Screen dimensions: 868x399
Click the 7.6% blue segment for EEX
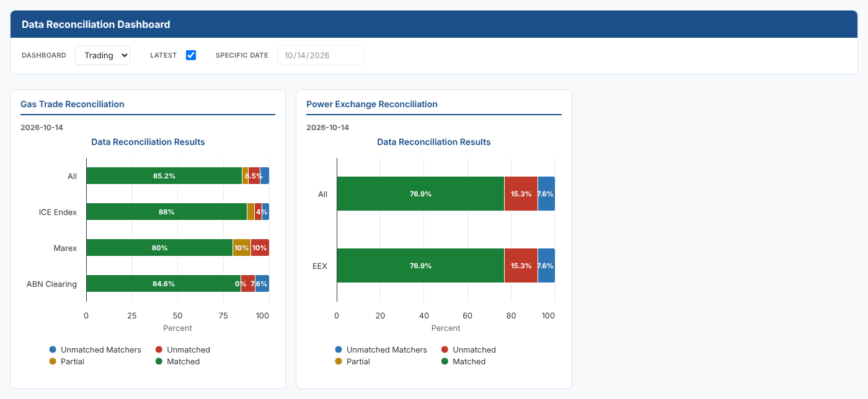click(x=546, y=266)
